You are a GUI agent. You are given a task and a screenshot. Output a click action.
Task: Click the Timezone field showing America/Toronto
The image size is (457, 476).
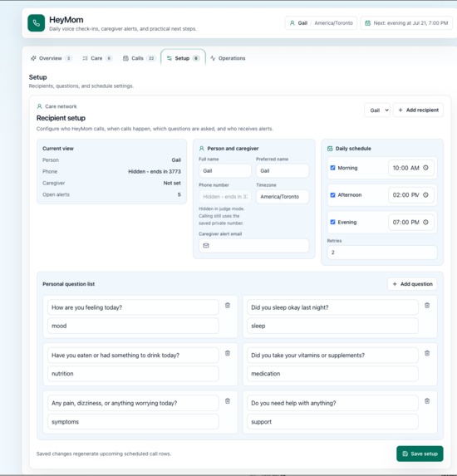click(283, 197)
